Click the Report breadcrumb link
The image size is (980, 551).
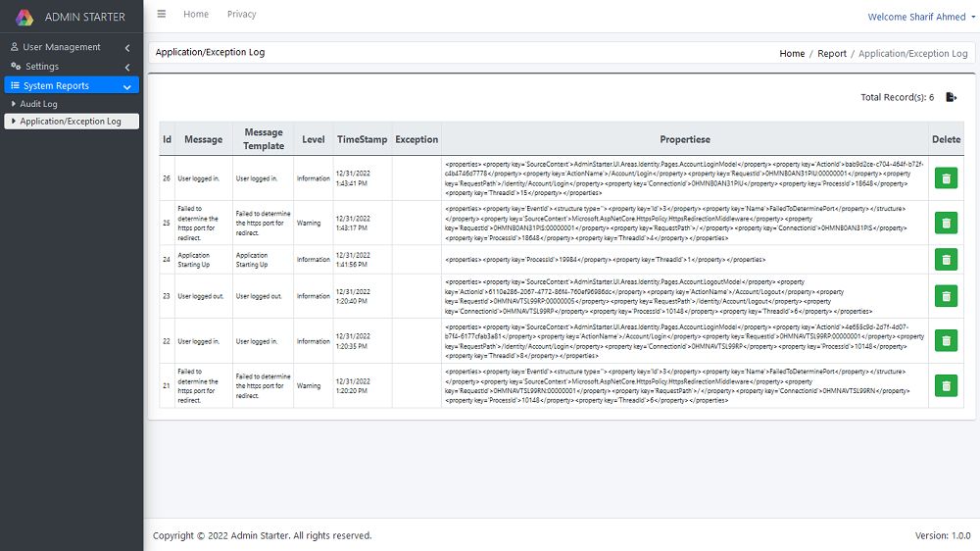click(832, 54)
